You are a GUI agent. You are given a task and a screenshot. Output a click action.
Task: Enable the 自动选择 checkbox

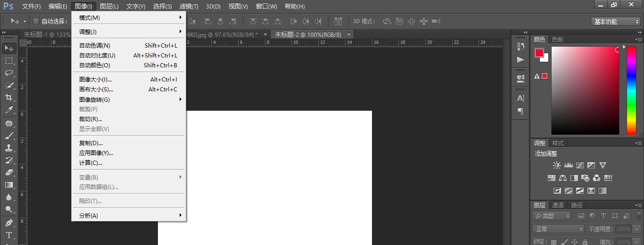(36, 21)
